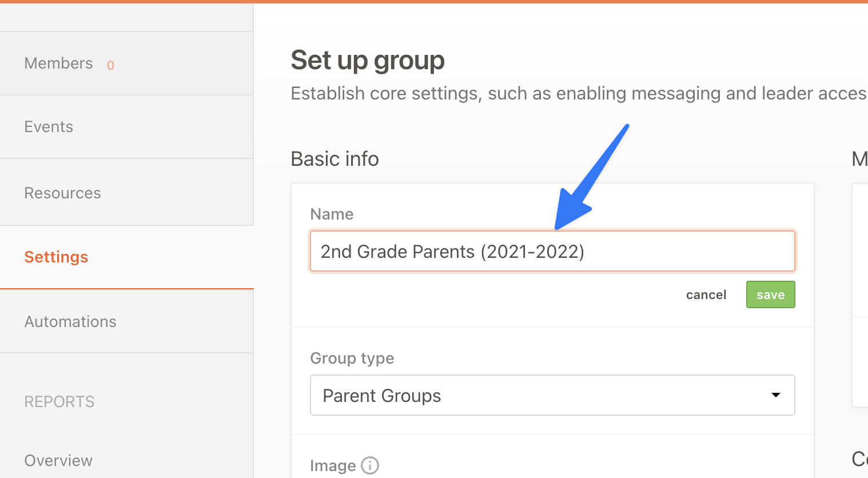Viewport: 868px width, 478px height.
Task: Click inside the group Name text field
Action: click(552, 251)
